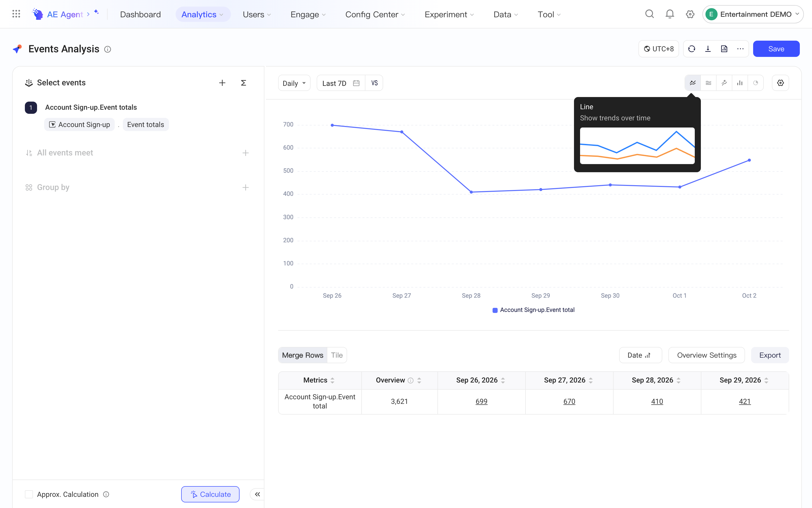Open the app grid launcher icon
Screen dimensions: 812x508
[16, 14]
